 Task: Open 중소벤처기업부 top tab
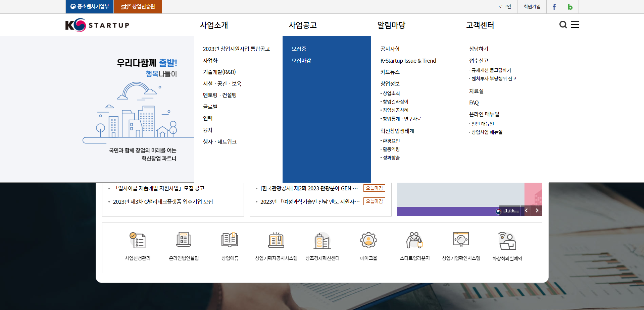pyautogui.click(x=90, y=7)
